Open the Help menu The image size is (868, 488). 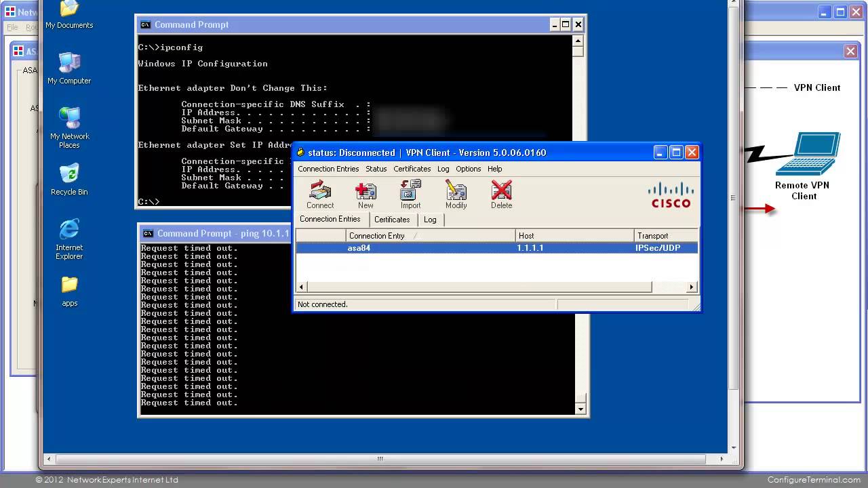494,169
